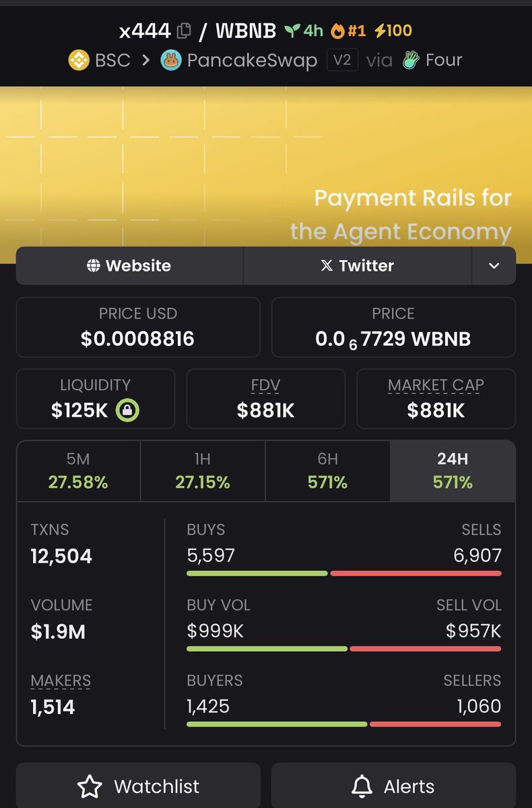Screen dimensions: 532x808
Task: Open the token Twitter link
Action: (357, 266)
